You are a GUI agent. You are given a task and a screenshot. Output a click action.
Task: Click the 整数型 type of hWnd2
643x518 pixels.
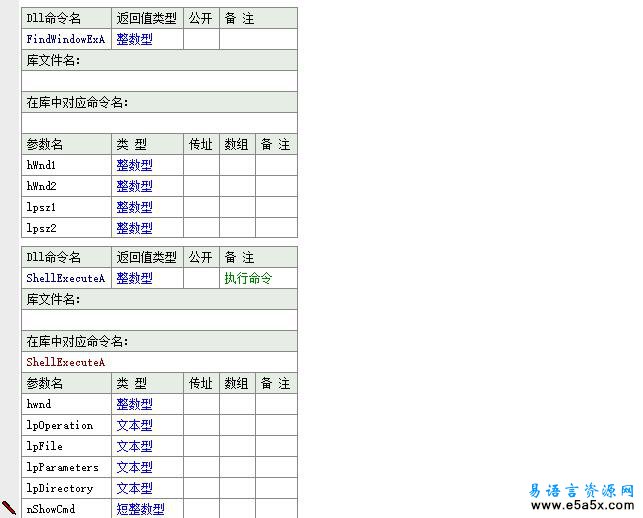tap(134, 186)
